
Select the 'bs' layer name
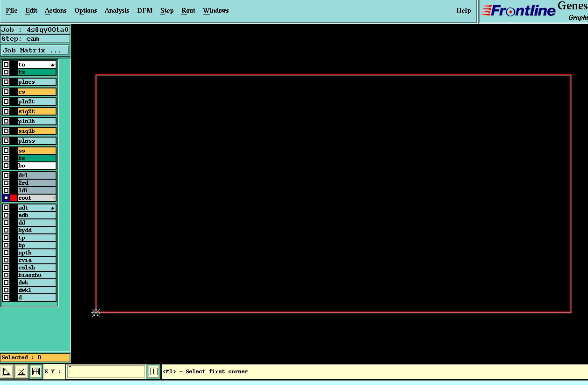point(37,158)
